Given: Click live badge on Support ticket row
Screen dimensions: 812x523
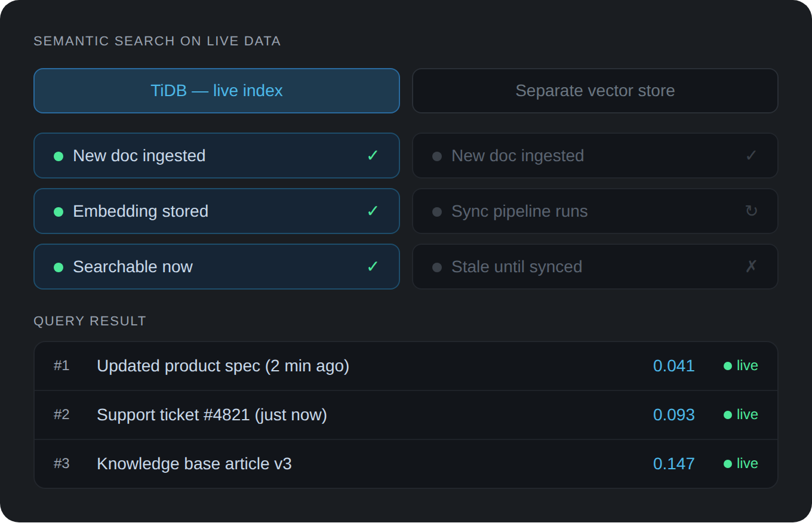Looking at the screenshot, I should (x=741, y=415).
